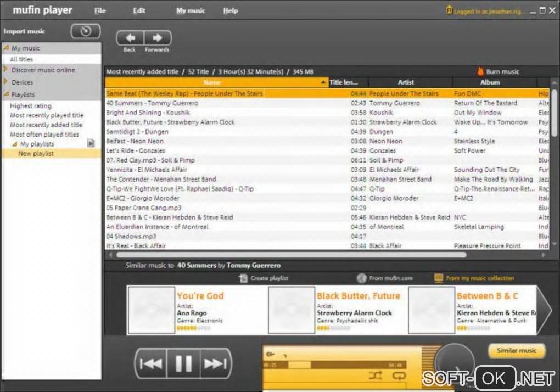Image resolution: width=560 pixels, height=392 pixels.
Task: Collapse the My music section
Action: (x=6, y=48)
